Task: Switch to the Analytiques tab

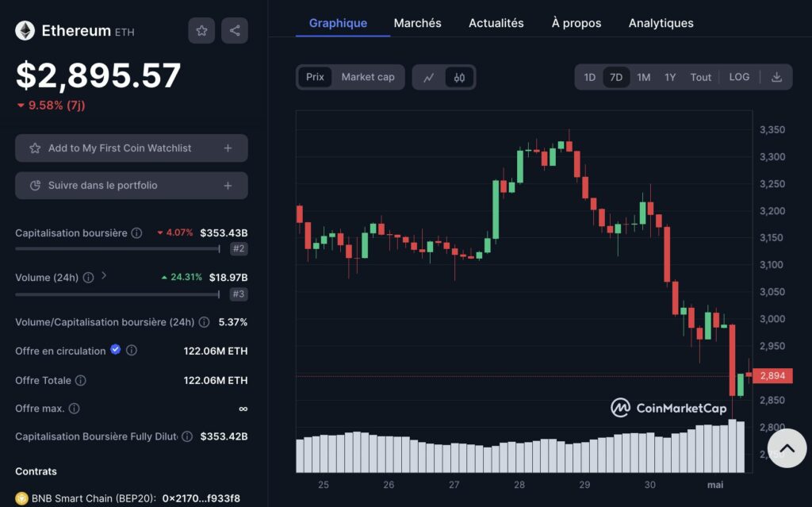Action: [x=661, y=23]
